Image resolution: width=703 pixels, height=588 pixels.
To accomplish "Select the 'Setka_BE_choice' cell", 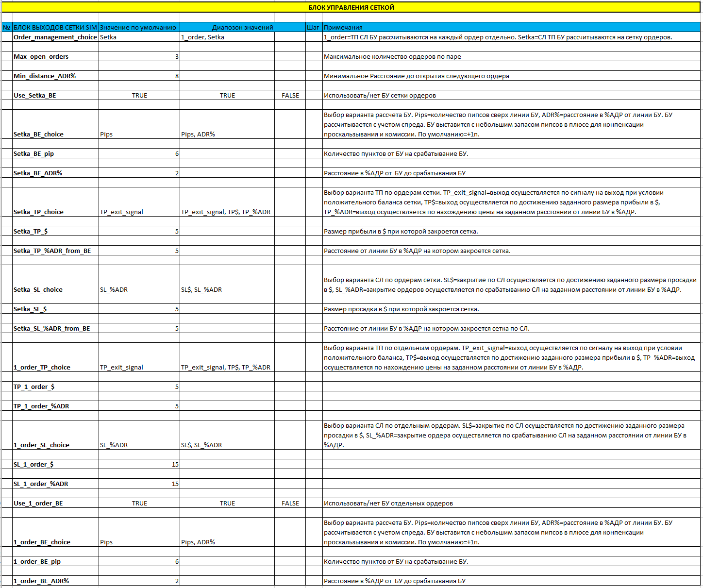I will coord(55,124).
